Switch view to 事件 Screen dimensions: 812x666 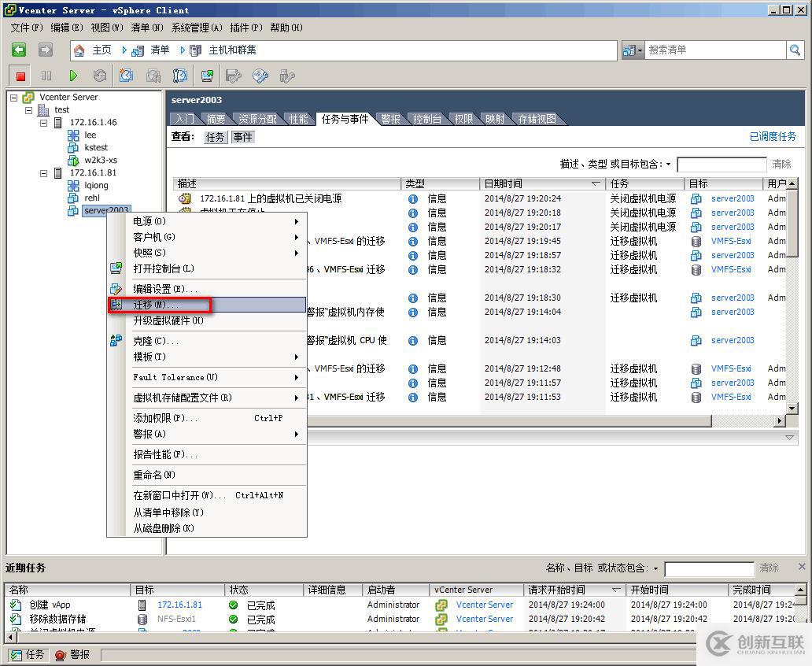point(242,136)
